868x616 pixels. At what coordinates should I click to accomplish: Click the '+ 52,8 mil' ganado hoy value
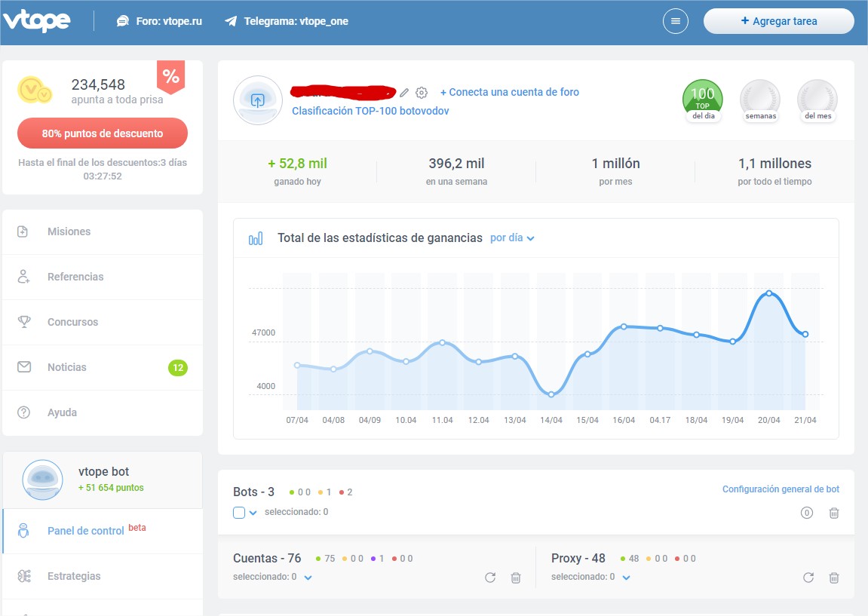[297, 164]
